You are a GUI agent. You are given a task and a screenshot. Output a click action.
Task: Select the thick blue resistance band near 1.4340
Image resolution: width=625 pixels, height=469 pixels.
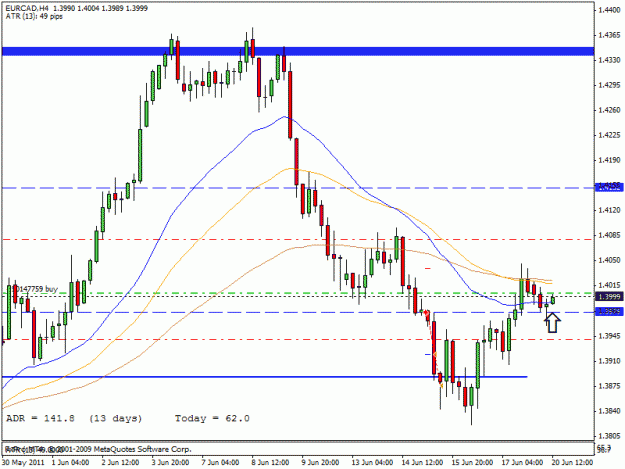tap(298, 51)
